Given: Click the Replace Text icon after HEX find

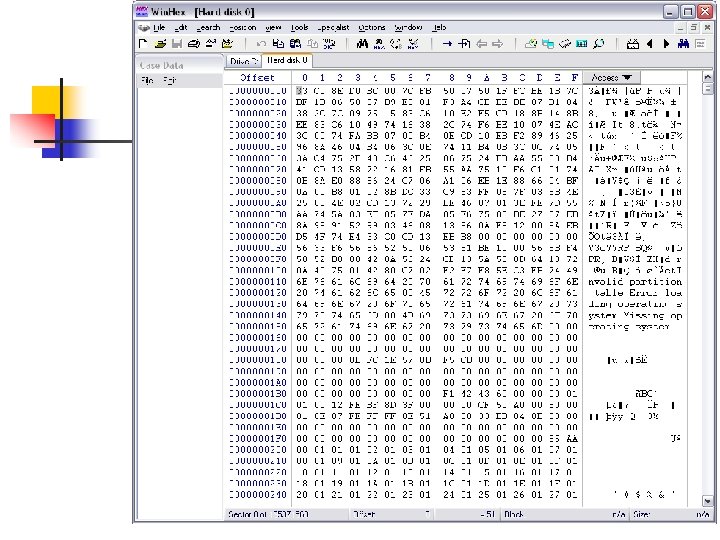Looking at the screenshot, I should click(396, 44).
